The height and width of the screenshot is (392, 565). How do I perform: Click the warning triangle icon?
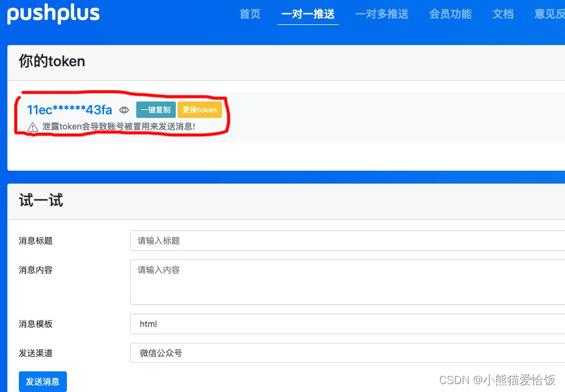(33, 127)
